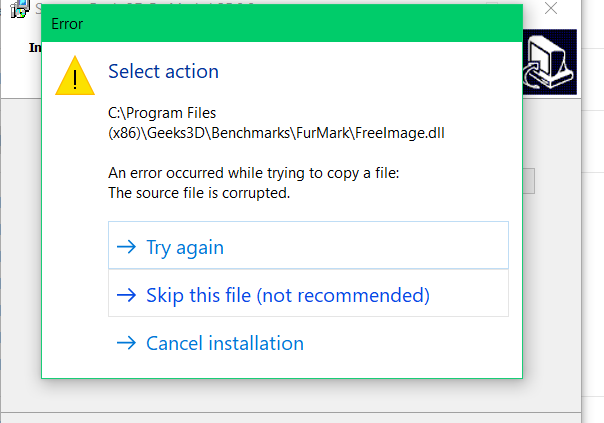Click the "An error occurred" message line
The height and width of the screenshot is (423, 604).
tap(253, 174)
